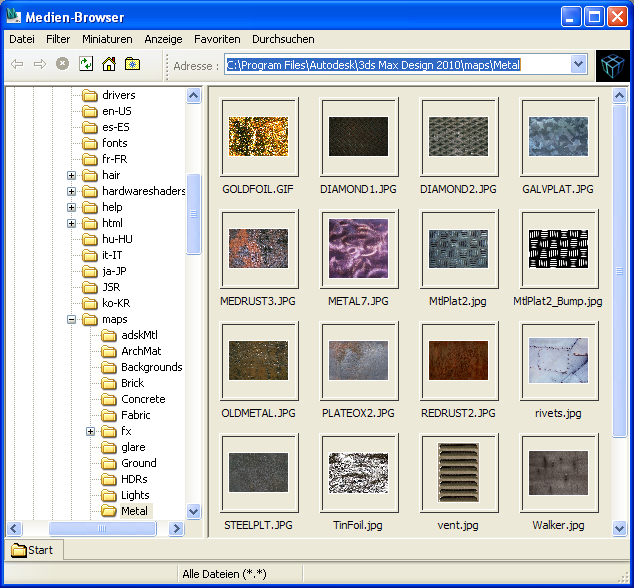
Task: Click the folder tree scroll down arrow
Action: (x=194, y=512)
